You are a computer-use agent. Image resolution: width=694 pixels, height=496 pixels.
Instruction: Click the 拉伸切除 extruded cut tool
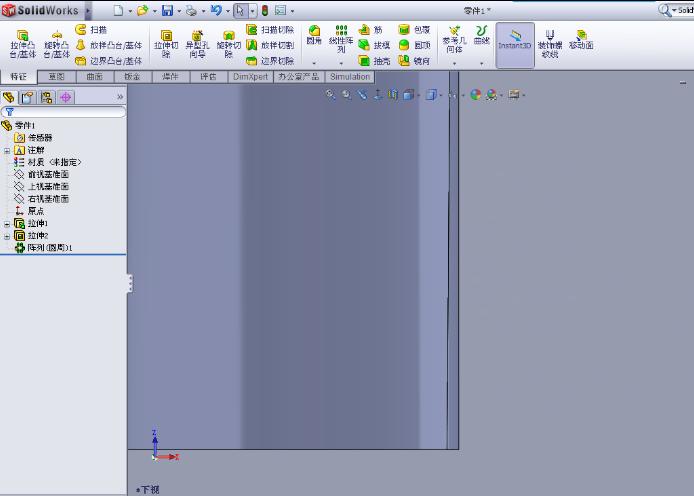coord(166,44)
